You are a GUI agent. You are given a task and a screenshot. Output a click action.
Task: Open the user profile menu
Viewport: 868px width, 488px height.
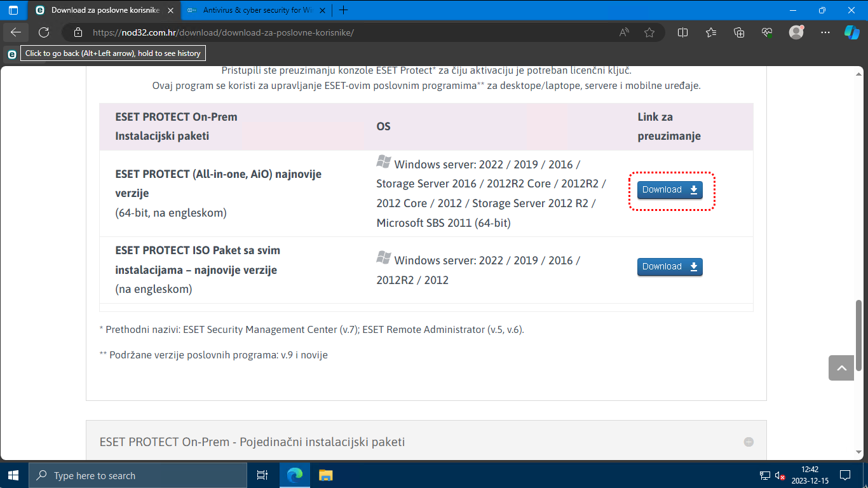796,32
